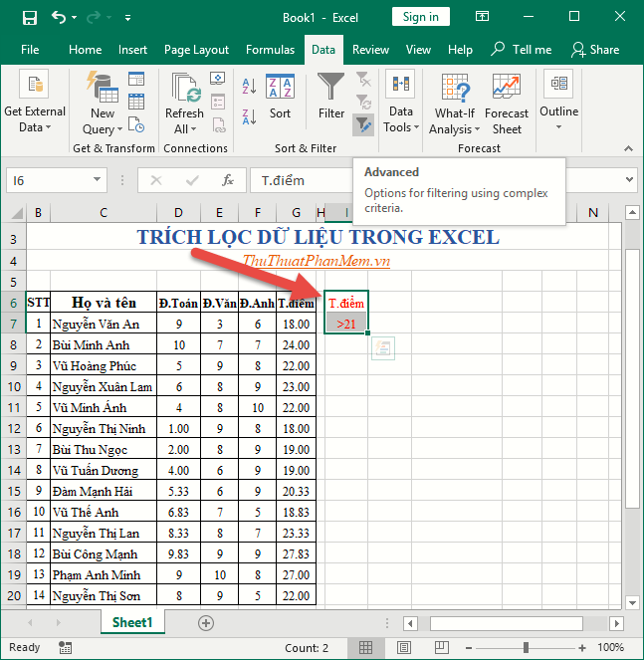Viewport: 644px width, 660px height.
Task: Select the criteria cell with >21
Action: (346, 324)
